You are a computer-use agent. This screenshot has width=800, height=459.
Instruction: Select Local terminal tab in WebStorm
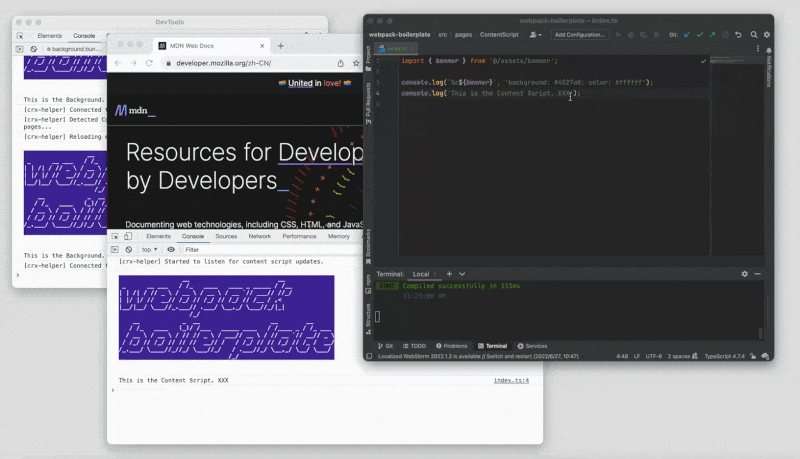[421, 274]
